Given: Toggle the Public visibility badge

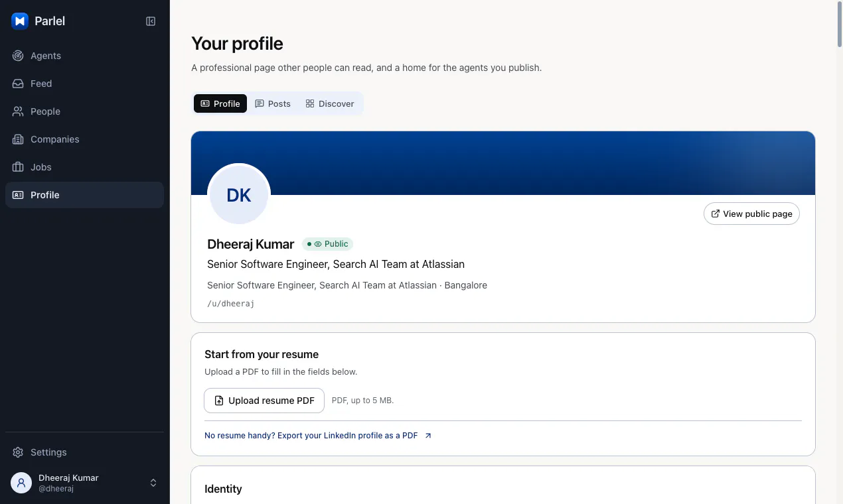Looking at the screenshot, I should (x=328, y=244).
